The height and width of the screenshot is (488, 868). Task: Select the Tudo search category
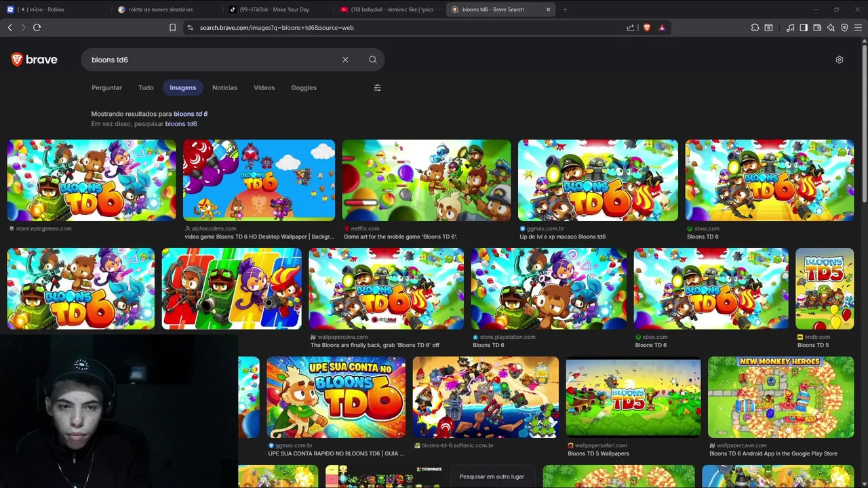146,87
